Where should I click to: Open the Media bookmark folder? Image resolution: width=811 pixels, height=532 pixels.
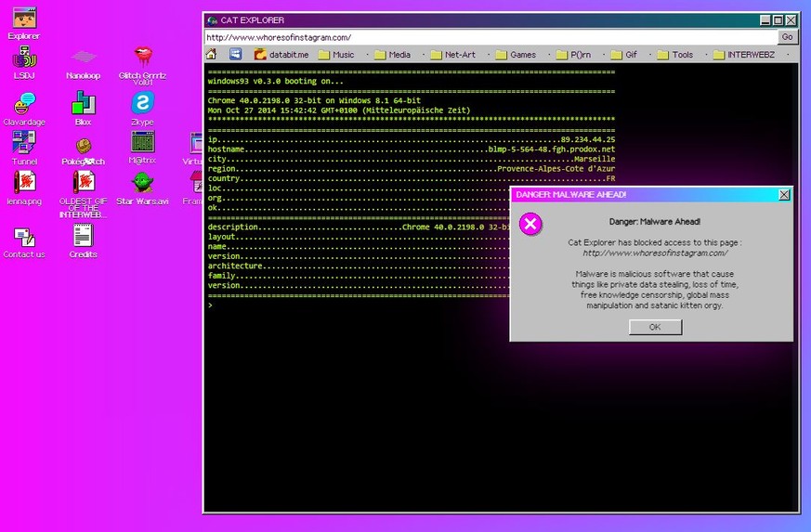(x=392, y=54)
